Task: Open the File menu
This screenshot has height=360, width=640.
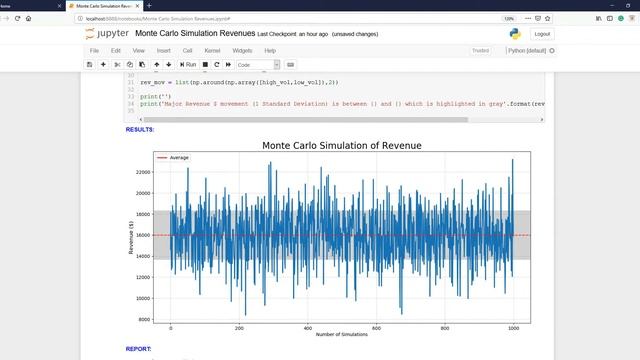Action: point(94,51)
